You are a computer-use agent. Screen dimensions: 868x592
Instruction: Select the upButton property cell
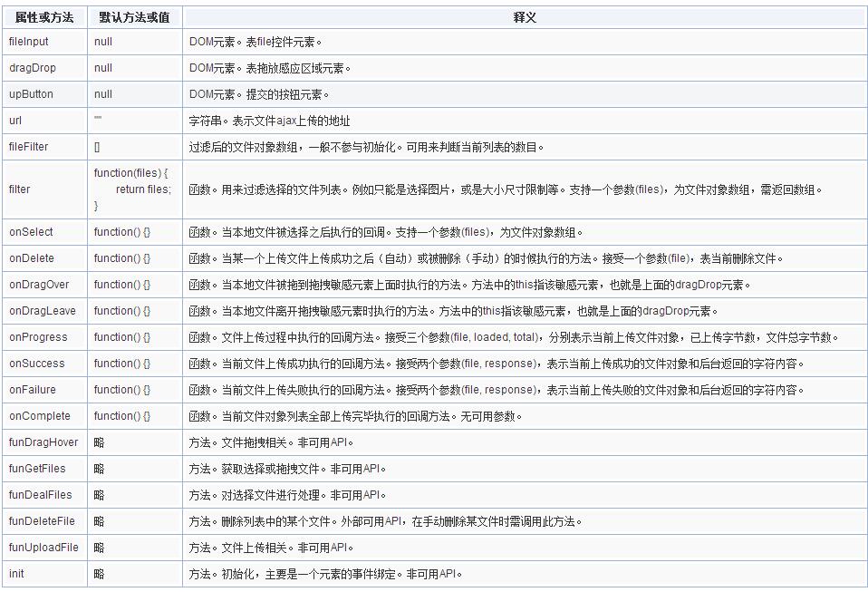pos(32,94)
